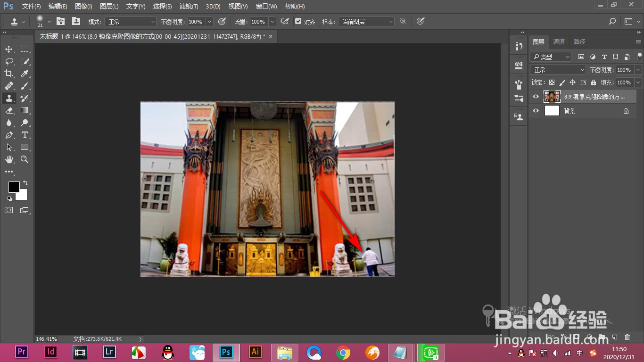Screen dimensions: 644x362
Task: Select the Move tool
Action: tap(9, 49)
